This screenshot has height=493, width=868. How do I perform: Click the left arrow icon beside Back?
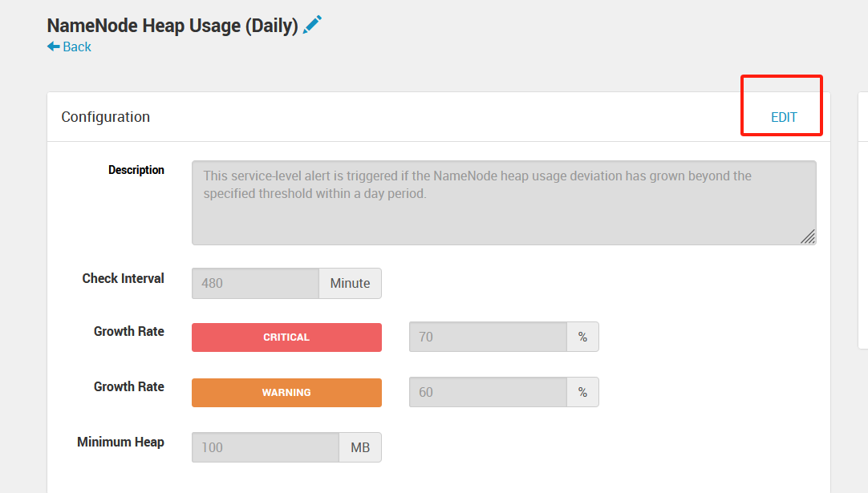coord(54,46)
